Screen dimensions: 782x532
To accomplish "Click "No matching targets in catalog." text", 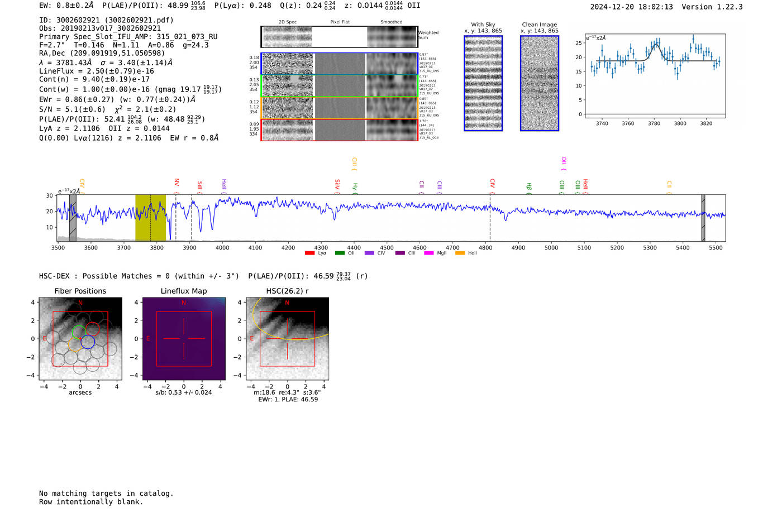I will [106, 493].
